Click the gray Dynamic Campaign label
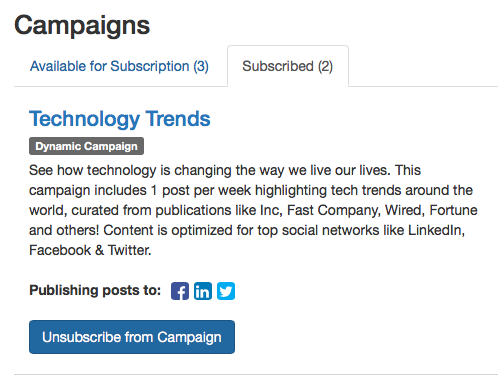Viewport: 498px width, 385px height. (x=87, y=146)
